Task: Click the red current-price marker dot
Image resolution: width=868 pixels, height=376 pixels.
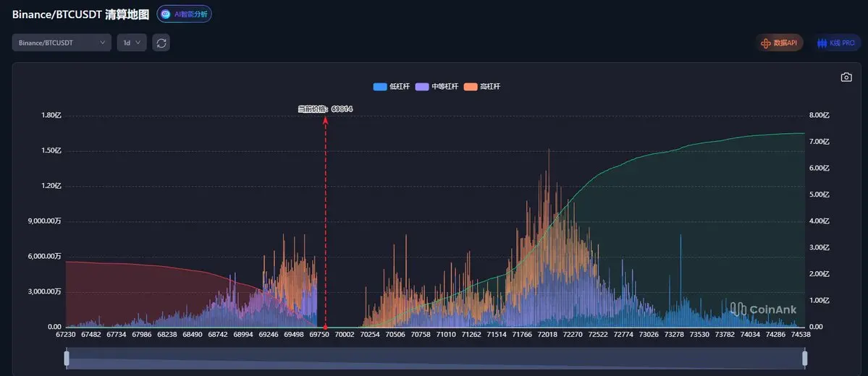Action: (326, 327)
